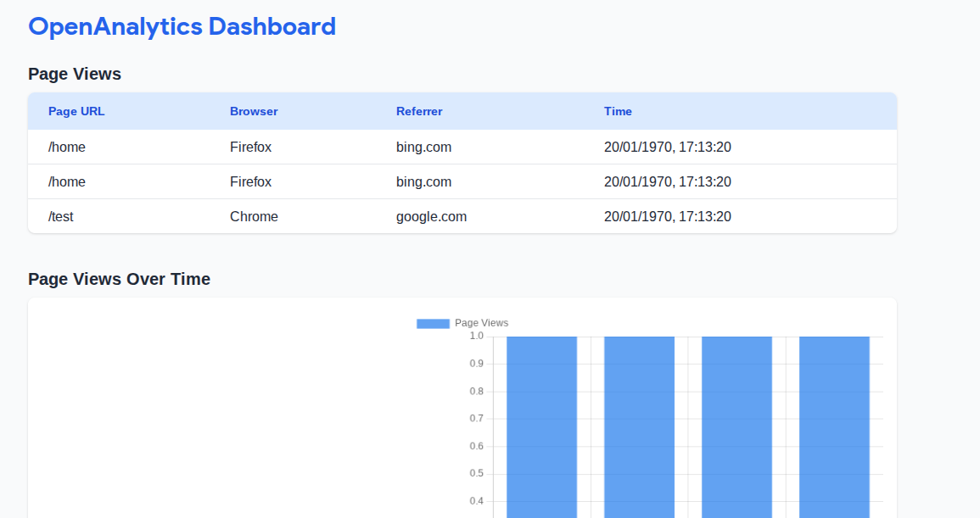Viewport: 980px width, 518px height.
Task: Click the second bar in the chart
Action: point(639,424)
